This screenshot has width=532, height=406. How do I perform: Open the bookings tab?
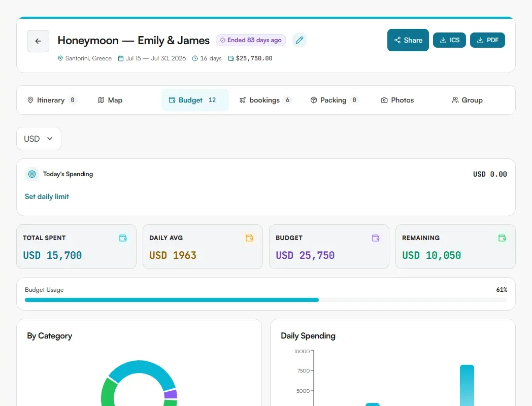pyautogui.click(x=265, y=100)
